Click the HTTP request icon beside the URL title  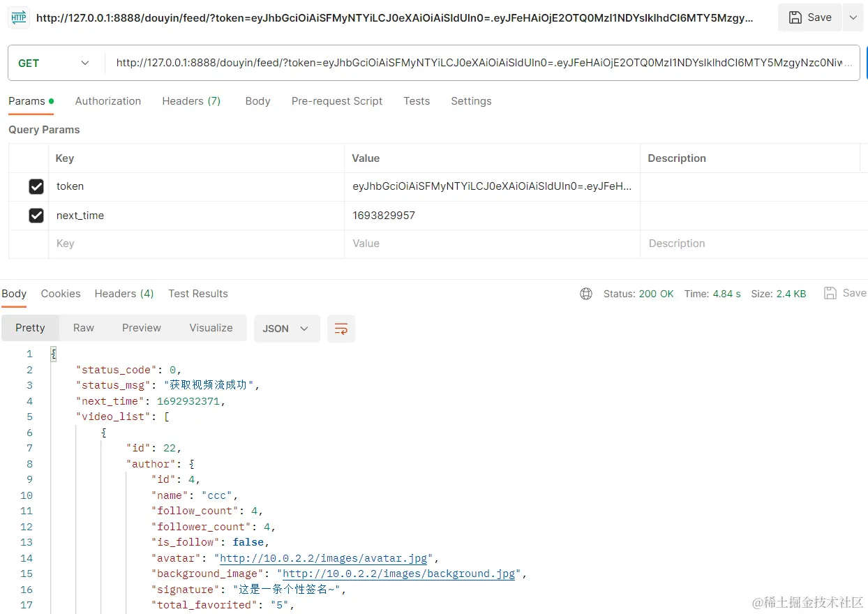point(18,17)
